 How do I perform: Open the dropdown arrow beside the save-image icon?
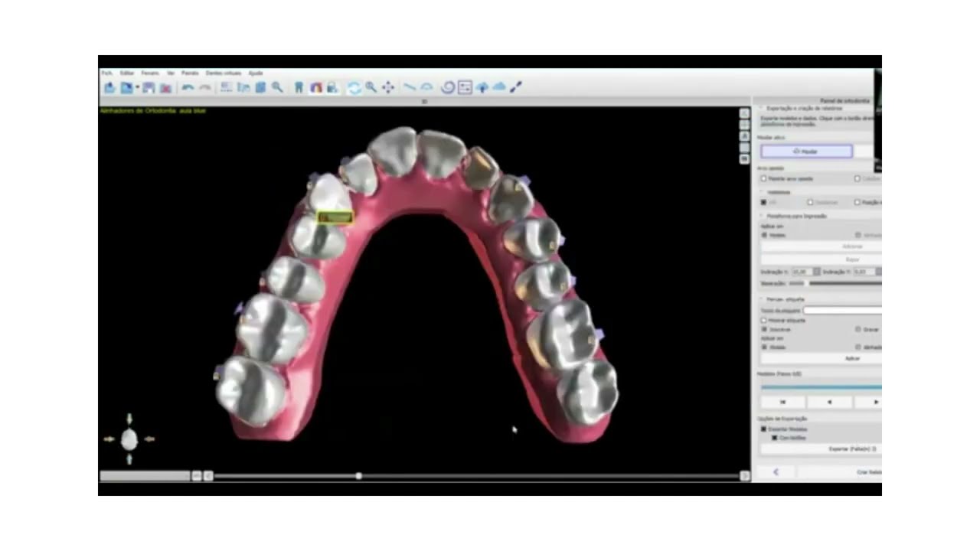[x=136, y=88]
